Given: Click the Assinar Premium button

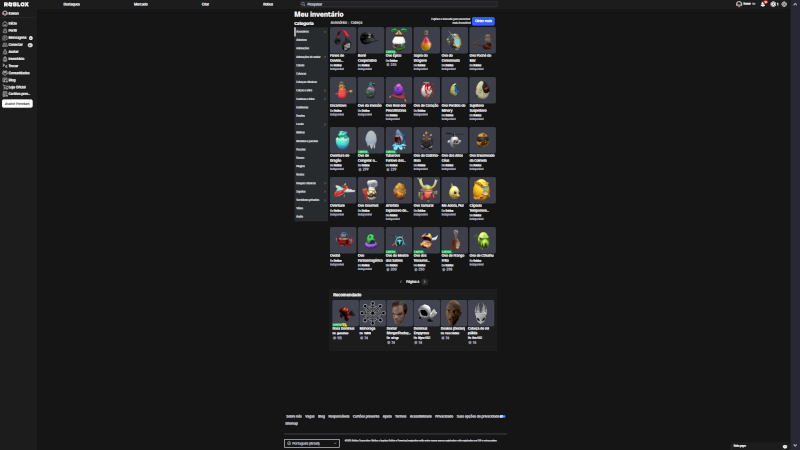Looking at the screenshot, I should click(x=17, y=104).
